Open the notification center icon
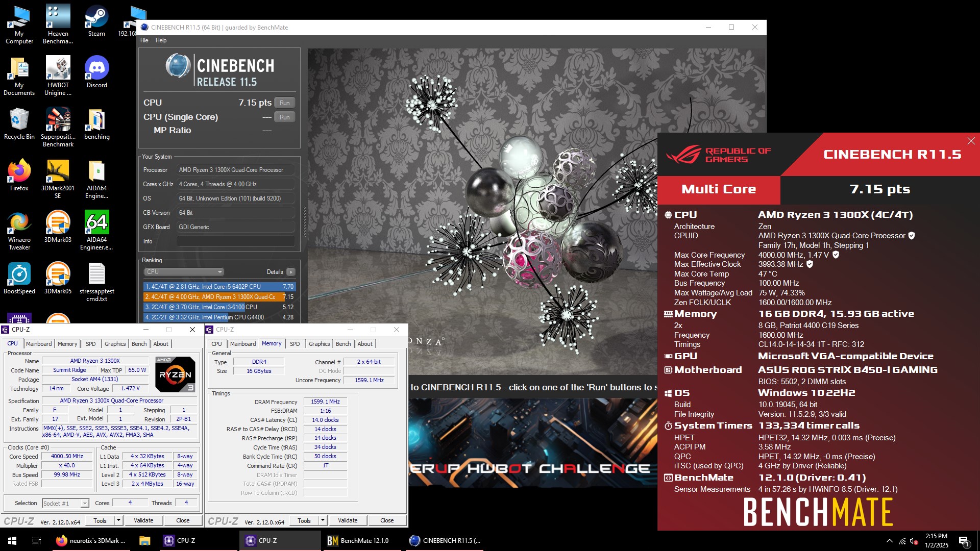This screenshot has width=980, height=551. click(x=964, y=541)
